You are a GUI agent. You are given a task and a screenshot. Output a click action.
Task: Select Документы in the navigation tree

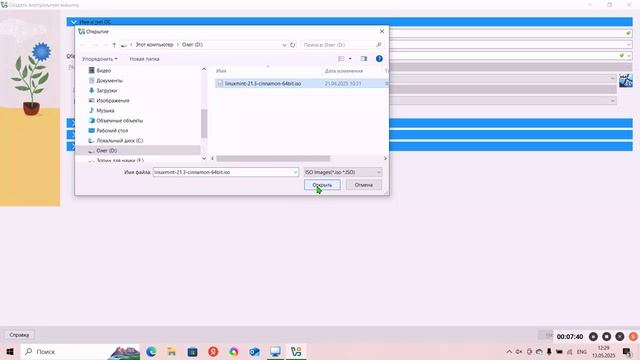tap(109, 80)
